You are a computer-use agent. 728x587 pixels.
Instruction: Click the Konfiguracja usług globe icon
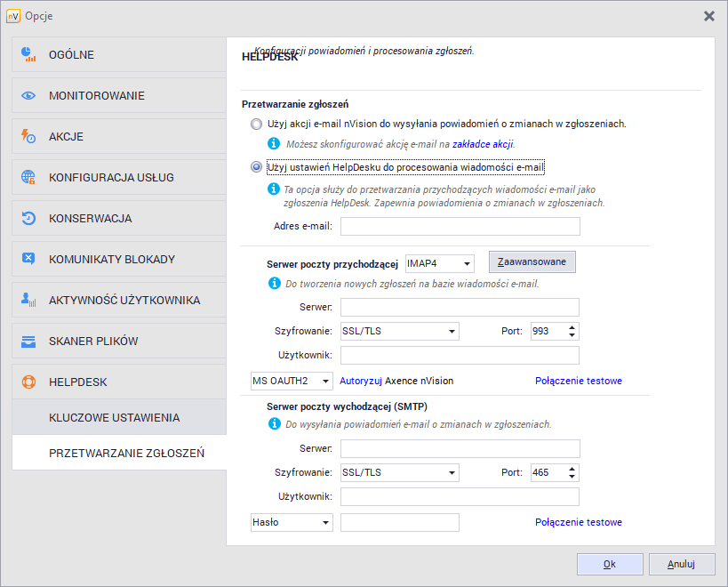[28, 178]
